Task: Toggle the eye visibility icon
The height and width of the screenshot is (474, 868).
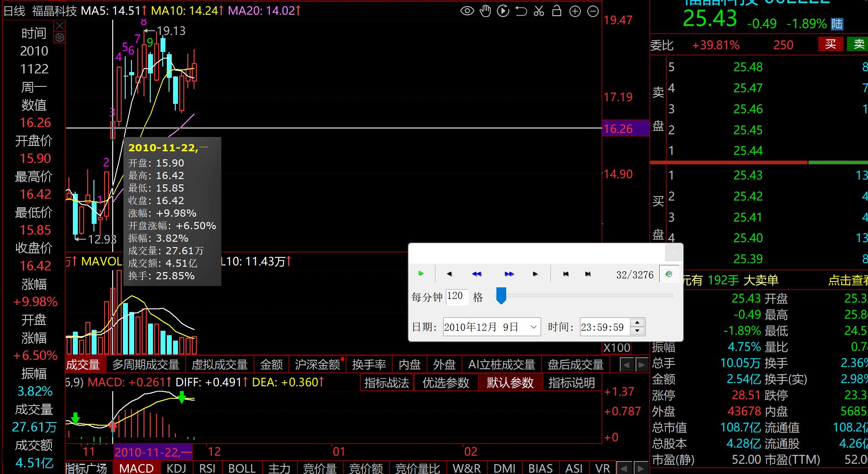Action: [467, 11]
